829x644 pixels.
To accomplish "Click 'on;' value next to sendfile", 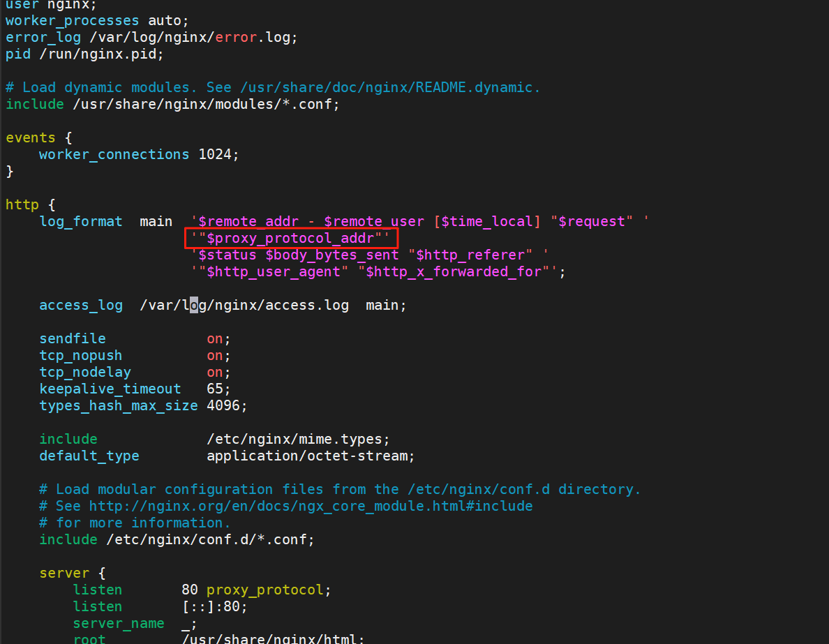I will pyautogui.click(x=219, y=339).
